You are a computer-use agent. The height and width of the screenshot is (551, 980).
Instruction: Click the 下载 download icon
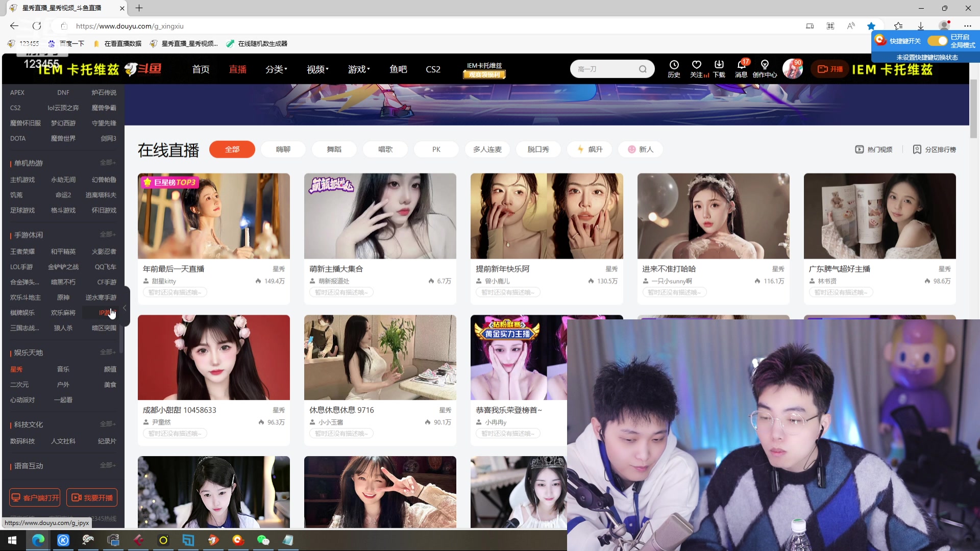[x=719, y=69]
